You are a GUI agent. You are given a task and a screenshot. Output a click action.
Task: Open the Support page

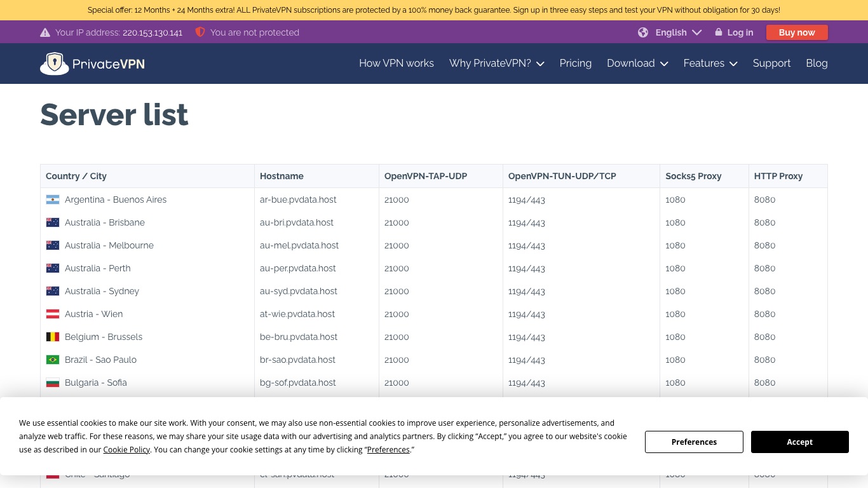(771, 64)
